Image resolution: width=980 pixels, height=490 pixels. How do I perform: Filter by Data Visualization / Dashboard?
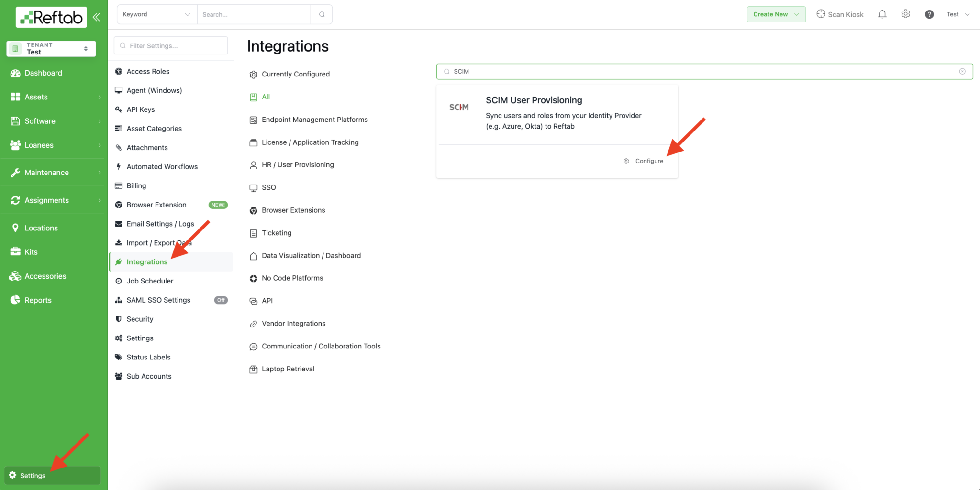(x=305, y=256)
